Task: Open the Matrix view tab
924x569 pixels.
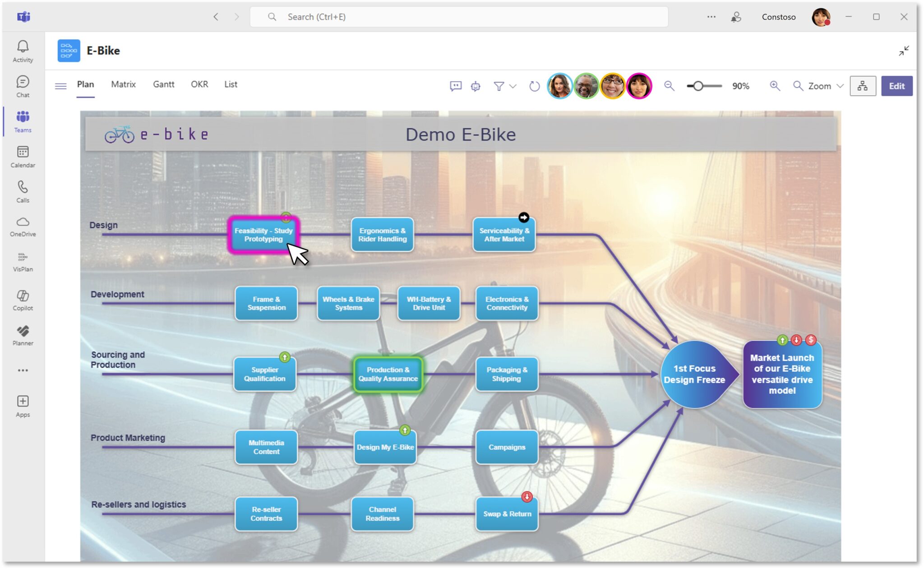Action: tap(123, 84)
